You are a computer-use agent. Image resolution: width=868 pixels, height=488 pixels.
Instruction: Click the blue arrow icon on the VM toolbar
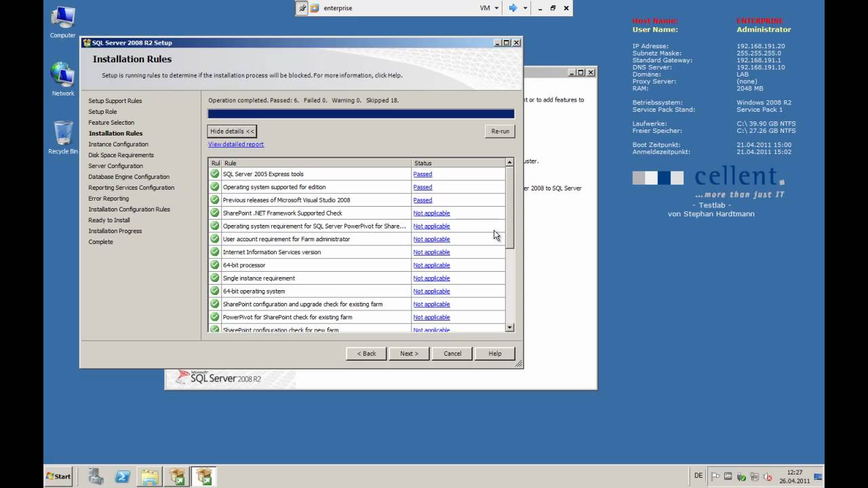pos(513,8)
